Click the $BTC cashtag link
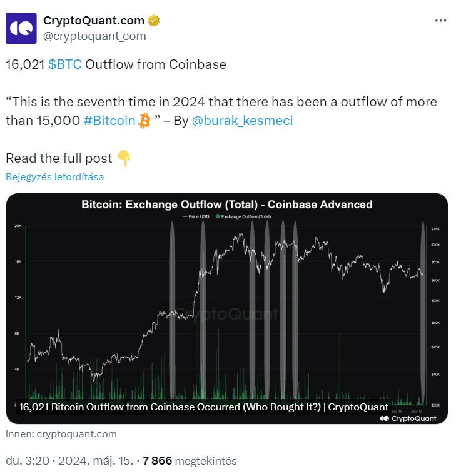The width and height of the screenshot is (456, 476). [65, 64]
